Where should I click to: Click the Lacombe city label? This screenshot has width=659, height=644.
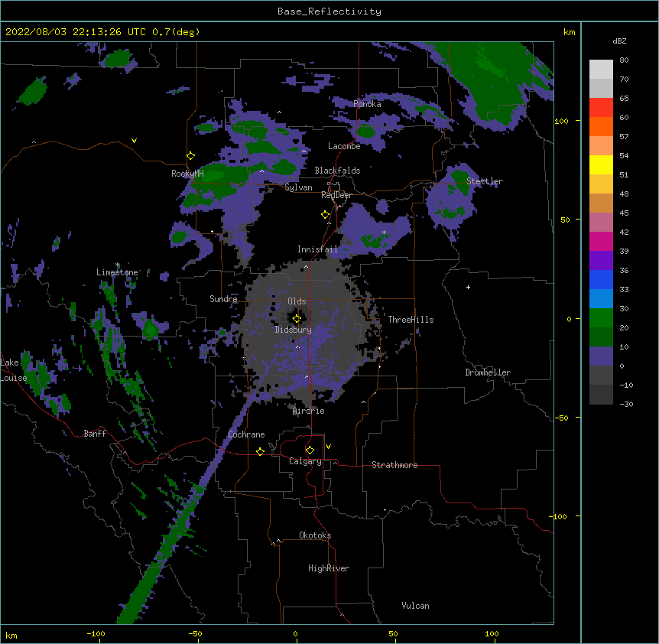tap(344, 146)
